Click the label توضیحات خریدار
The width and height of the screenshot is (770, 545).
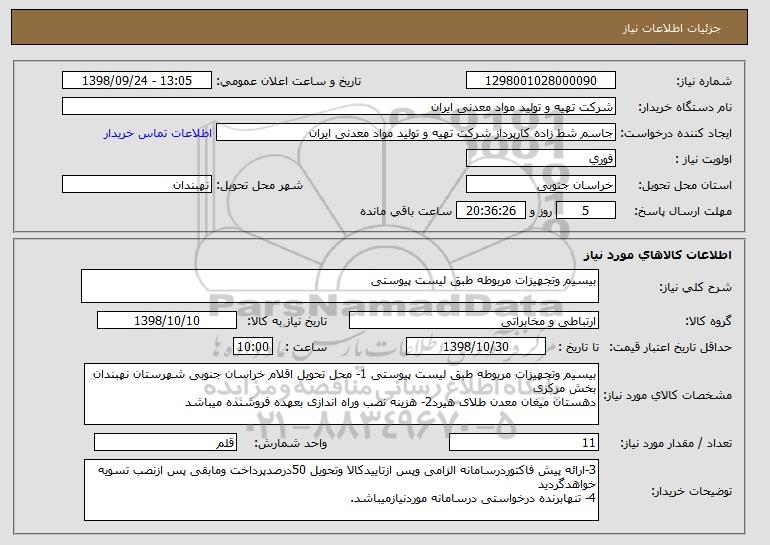[691, 491]
